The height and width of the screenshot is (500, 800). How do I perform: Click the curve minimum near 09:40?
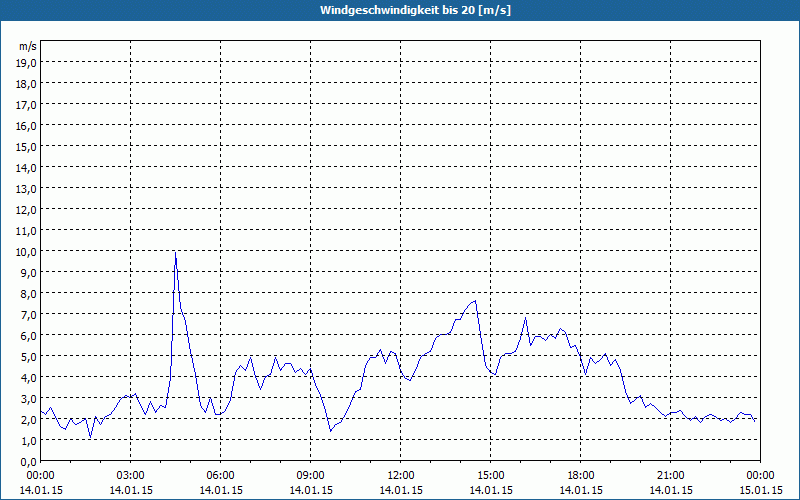(331, 431)
